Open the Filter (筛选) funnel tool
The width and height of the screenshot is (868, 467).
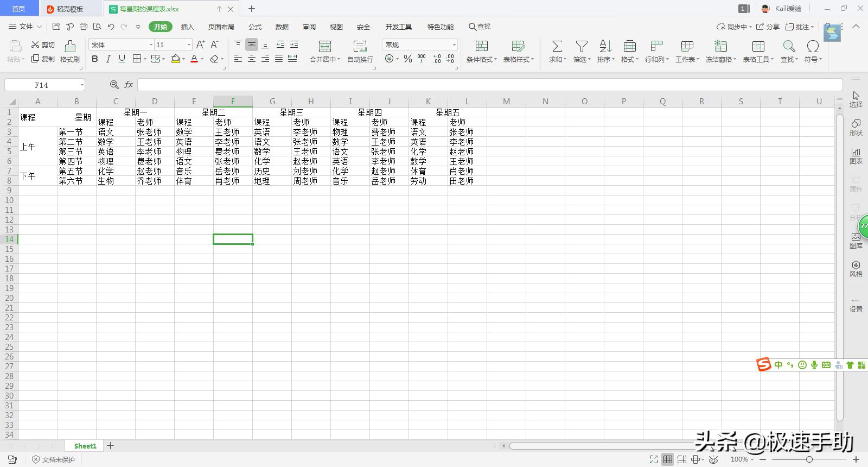click(x=582, y=47)
